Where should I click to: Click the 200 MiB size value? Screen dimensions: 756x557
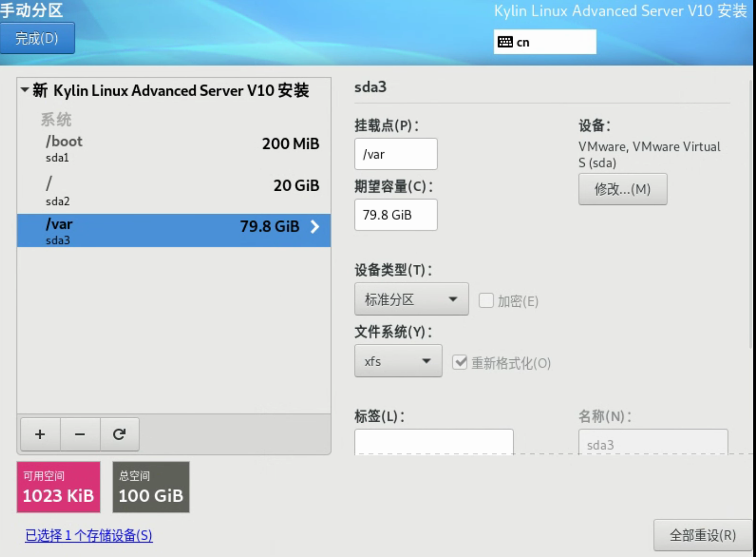[x=291, y=144]
